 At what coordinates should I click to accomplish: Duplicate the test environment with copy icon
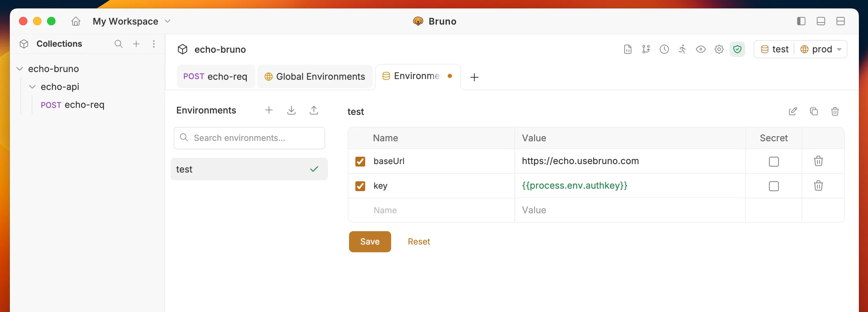(x=814, y=111)
